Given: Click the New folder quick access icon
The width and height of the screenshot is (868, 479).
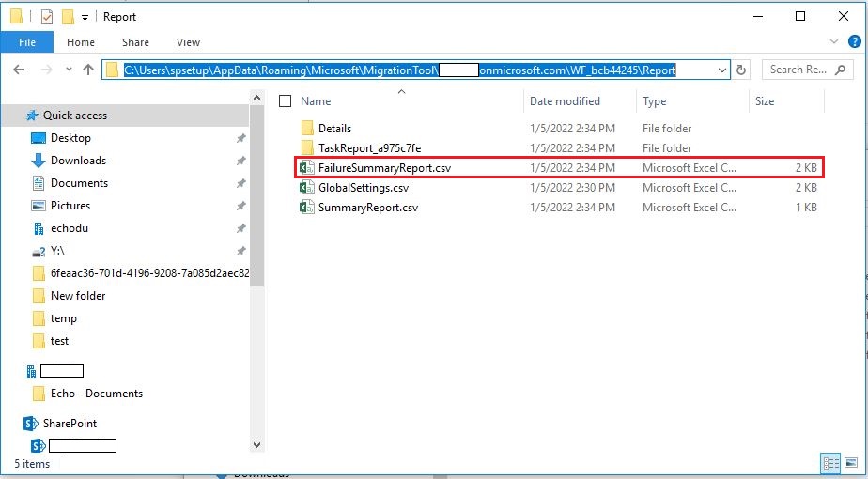Looking at the screenshot, I should 68,17.
